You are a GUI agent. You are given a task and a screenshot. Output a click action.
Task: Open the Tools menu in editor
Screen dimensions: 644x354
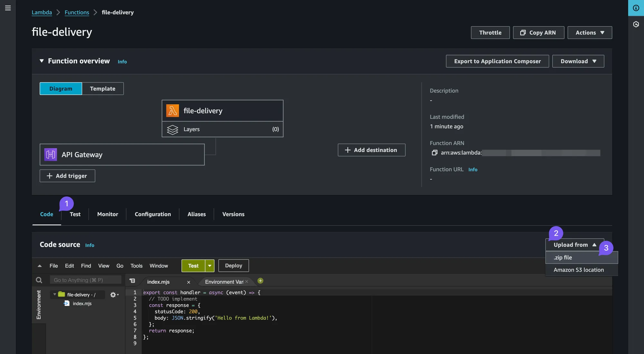[136, 266]
